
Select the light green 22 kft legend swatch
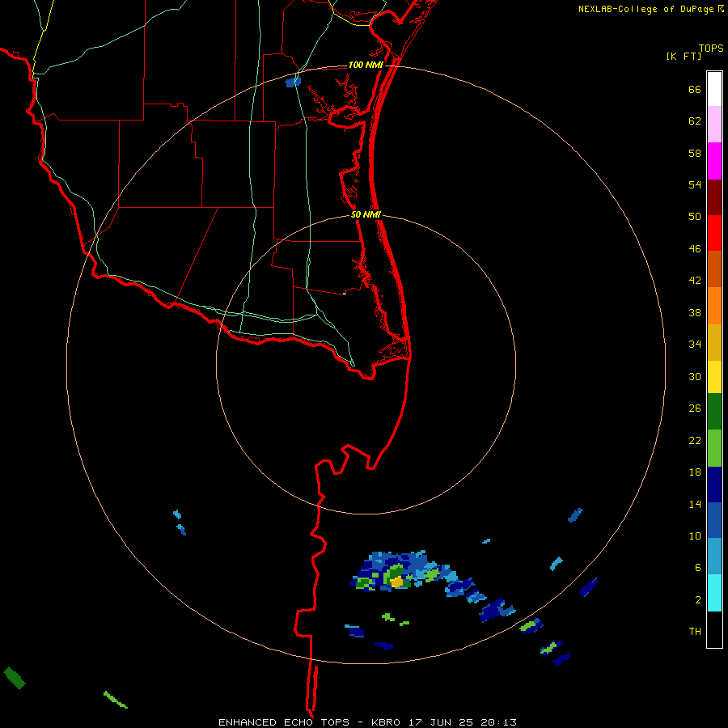tap(714, 448)
